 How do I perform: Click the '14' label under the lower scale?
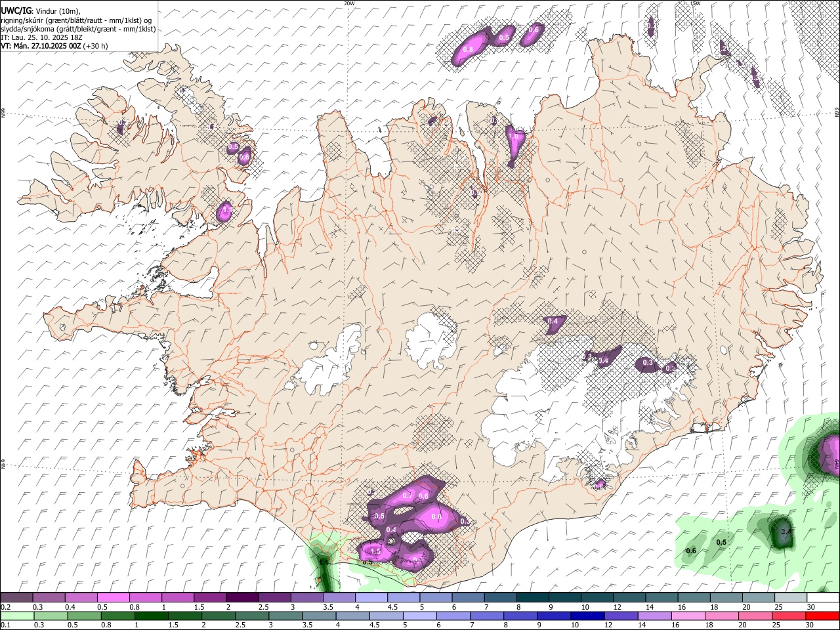[643, 625]
